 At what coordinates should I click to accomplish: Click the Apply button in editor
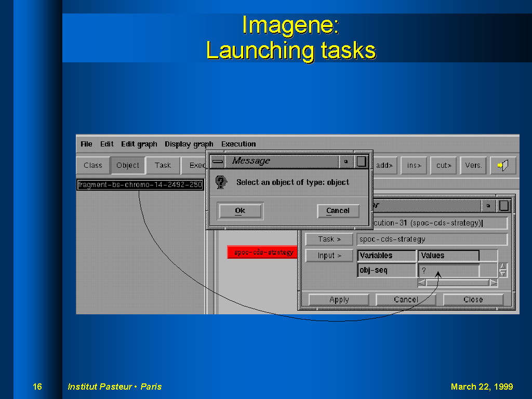pos(339,299)
